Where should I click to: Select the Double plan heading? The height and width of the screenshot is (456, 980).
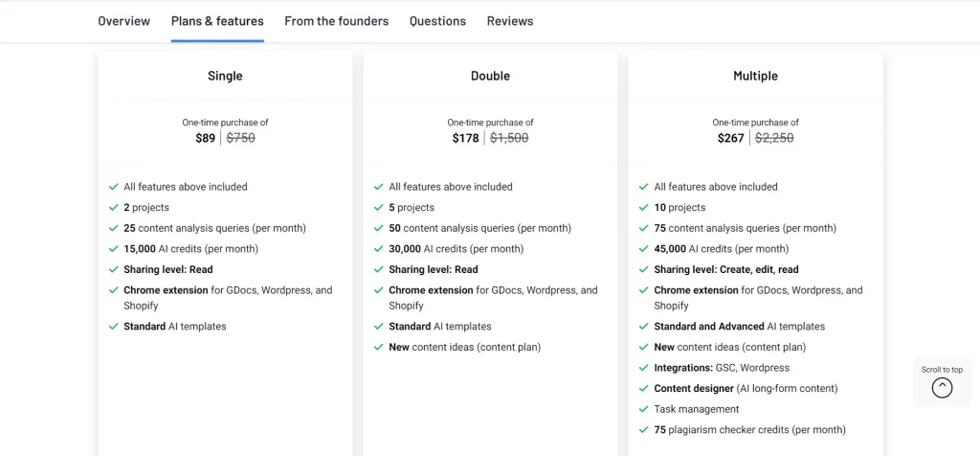[490, 77]
